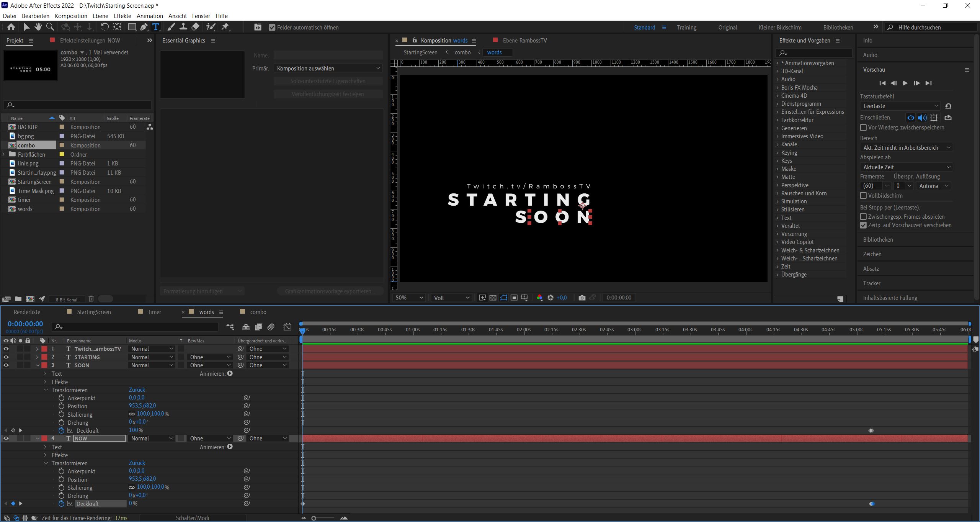Click the Training workspace button
Image resolution: width=980 pixels, height=522 pixels.
tap(686, 28)
